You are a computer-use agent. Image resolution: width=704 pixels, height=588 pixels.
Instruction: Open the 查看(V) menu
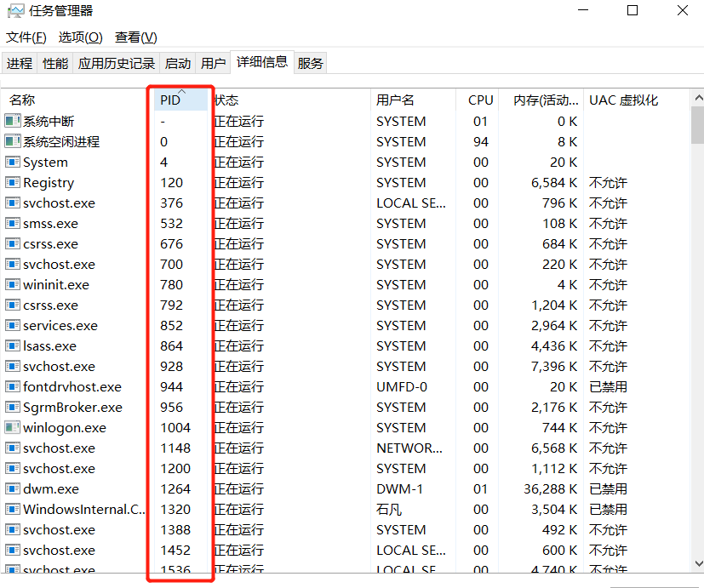(x=136, y=37)
